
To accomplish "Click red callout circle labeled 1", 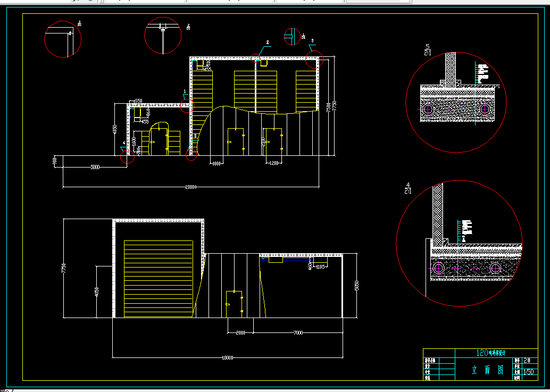I will tap(187, 105).
